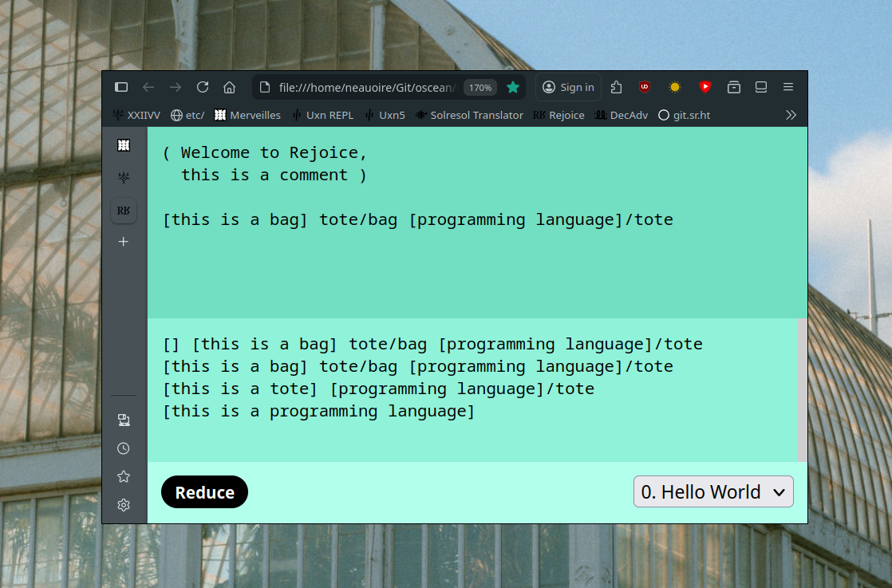Click the Sign in button
Image resolution: width=892 pixels, height=588 pixels.
point(568,87)
